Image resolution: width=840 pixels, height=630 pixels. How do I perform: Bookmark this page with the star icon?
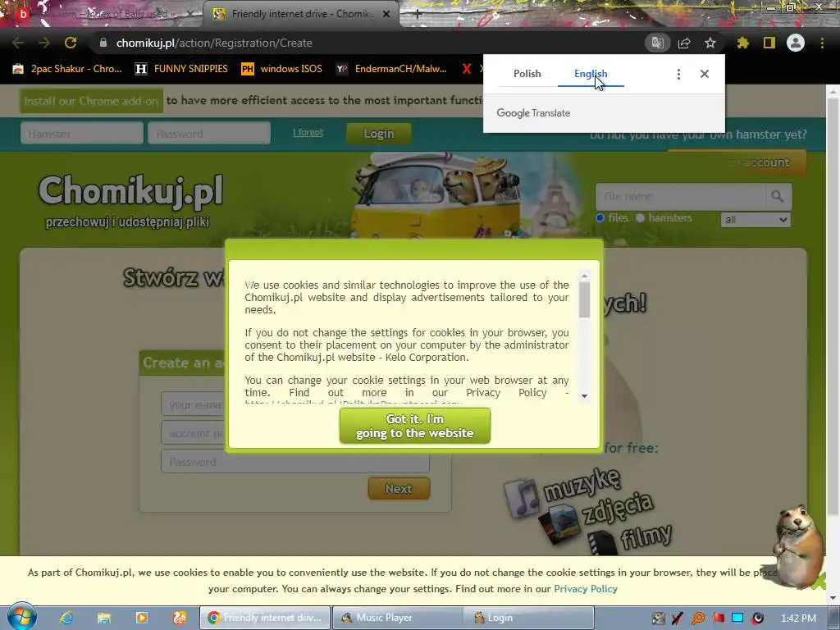[x=710, y=43]
